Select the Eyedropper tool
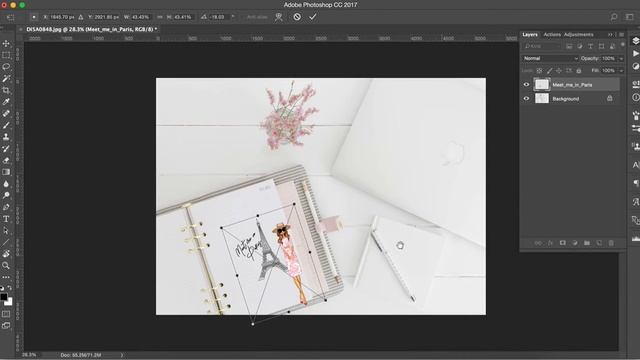 pyautogui.click(x=6, y=102)
